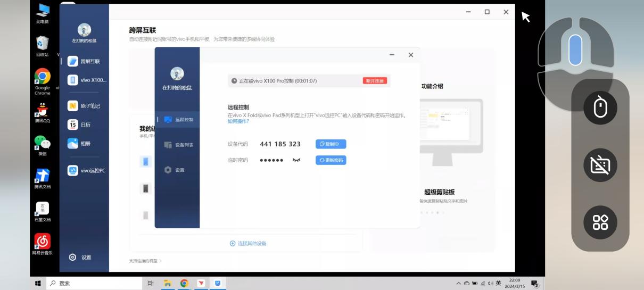
Task: Click the crossed-out keyboard overlay button
Action: click(x=600, y=165)
